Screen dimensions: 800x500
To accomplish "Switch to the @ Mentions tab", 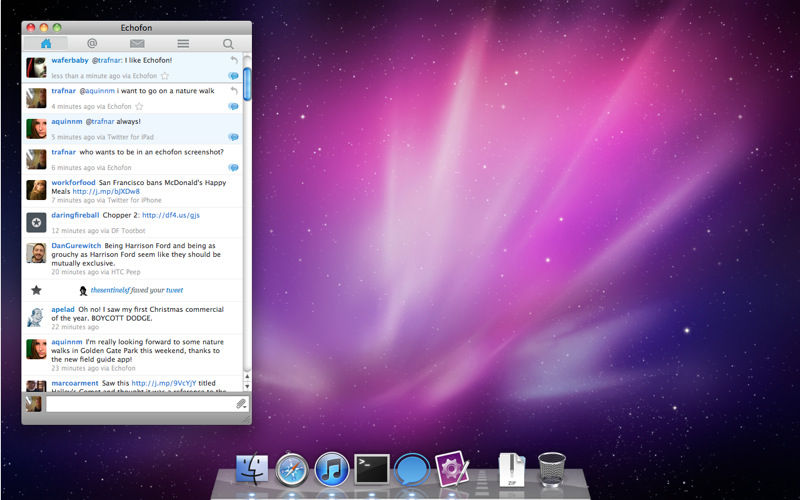I will [92, 43].
